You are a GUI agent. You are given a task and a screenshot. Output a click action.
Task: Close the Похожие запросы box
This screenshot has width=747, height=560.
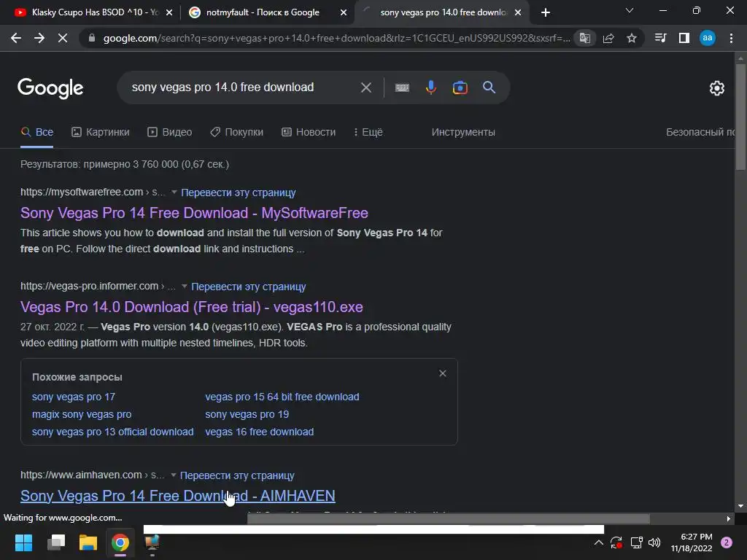[443, 373]
